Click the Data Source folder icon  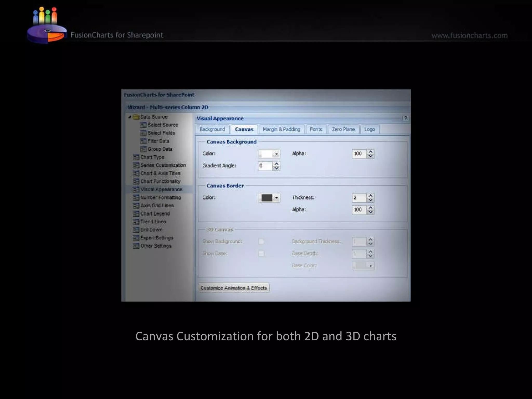136,117
